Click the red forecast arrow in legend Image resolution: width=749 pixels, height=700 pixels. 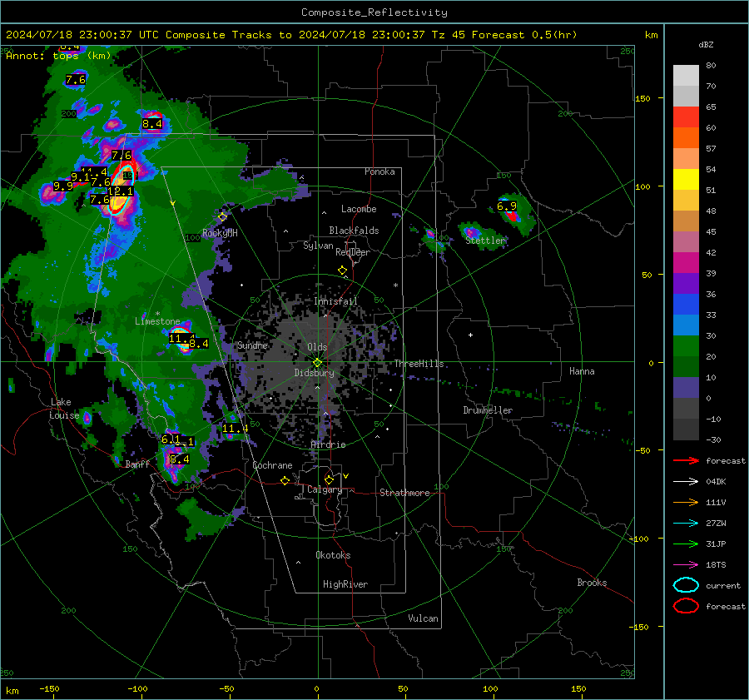pyautogui.click(x=686, y=460)
